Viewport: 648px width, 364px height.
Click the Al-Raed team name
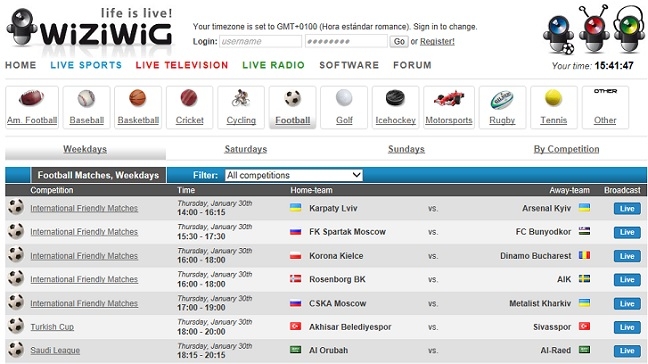(x=555, y=350)
